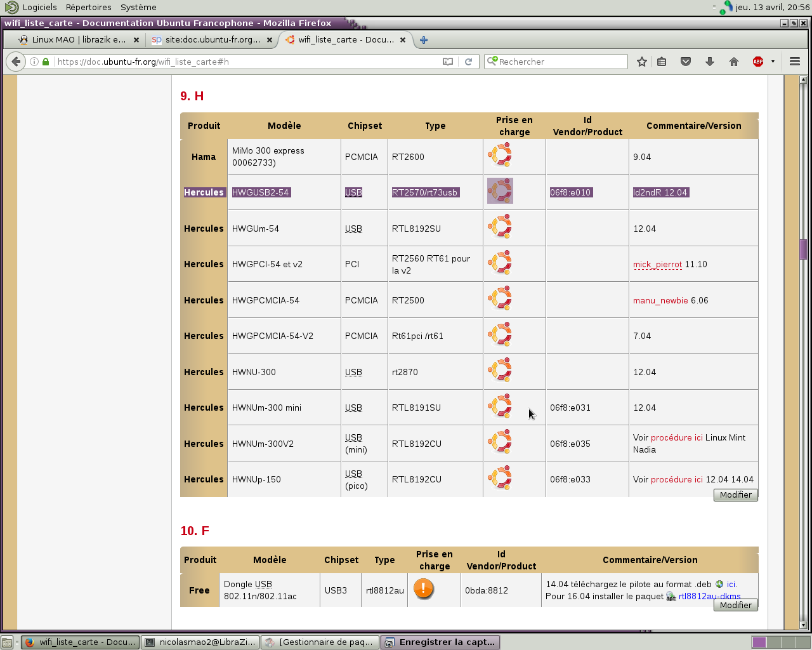The image size is (812, 650).
Task: Close the Linux MAO librazik tab
Action: (136, 40)
